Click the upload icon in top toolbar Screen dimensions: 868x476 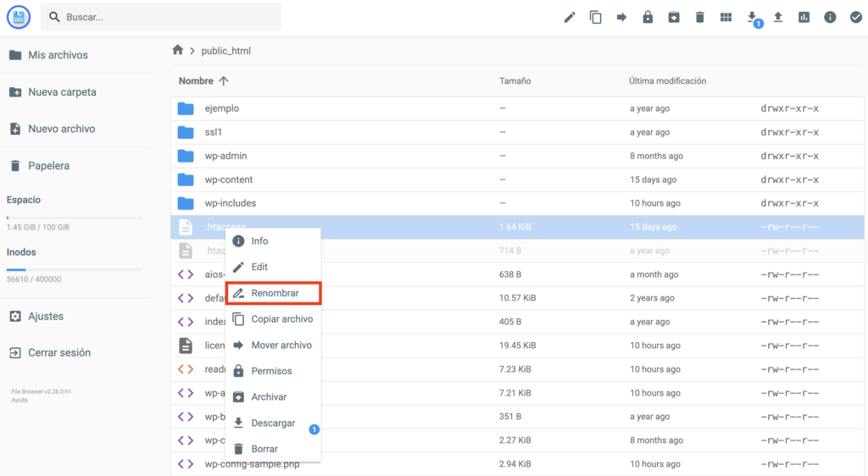(778, 17)
